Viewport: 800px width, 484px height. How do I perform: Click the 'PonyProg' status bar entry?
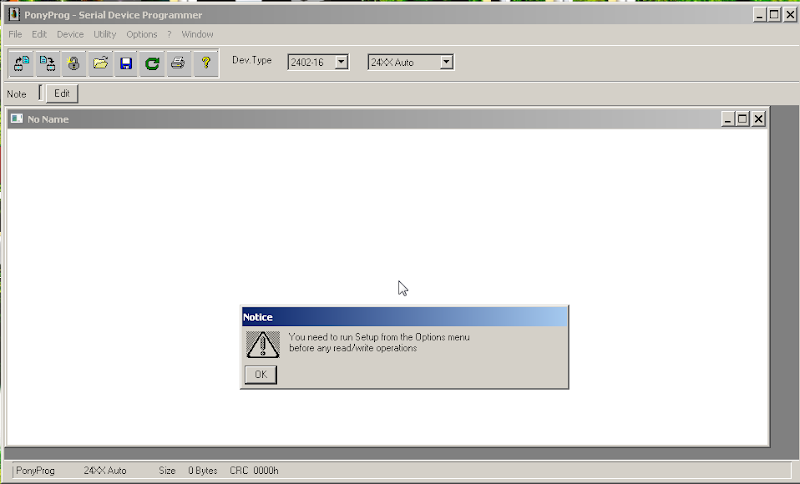tap(35, 470)
